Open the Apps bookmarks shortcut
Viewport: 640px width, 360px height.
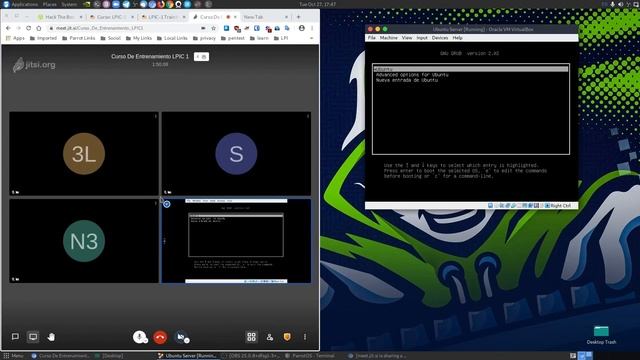pos(16,38)
